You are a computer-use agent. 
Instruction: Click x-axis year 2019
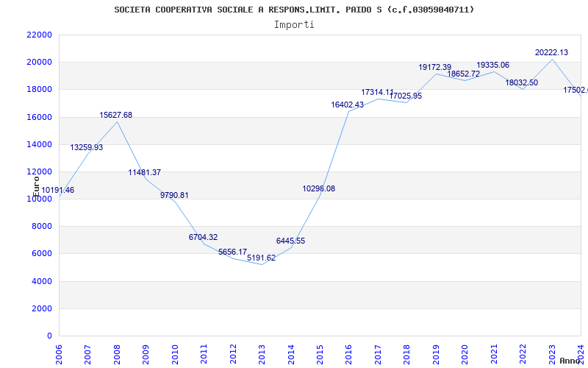click(x=436, y=355)
